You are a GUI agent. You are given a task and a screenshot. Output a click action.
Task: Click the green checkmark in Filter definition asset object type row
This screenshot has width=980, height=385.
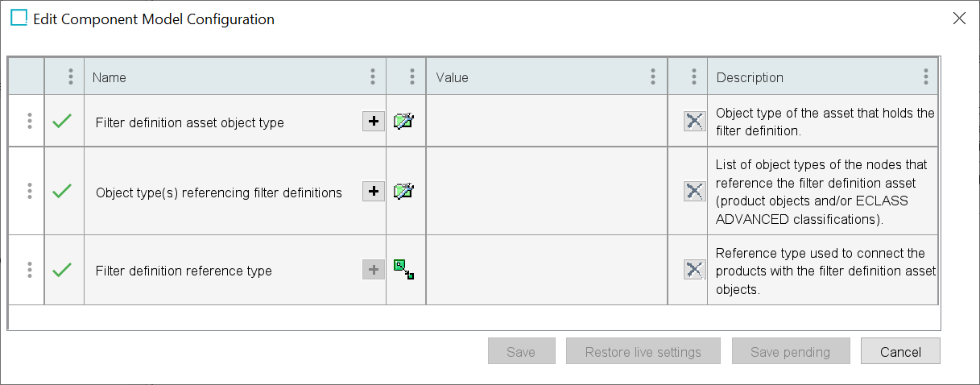tap(62, 121)
